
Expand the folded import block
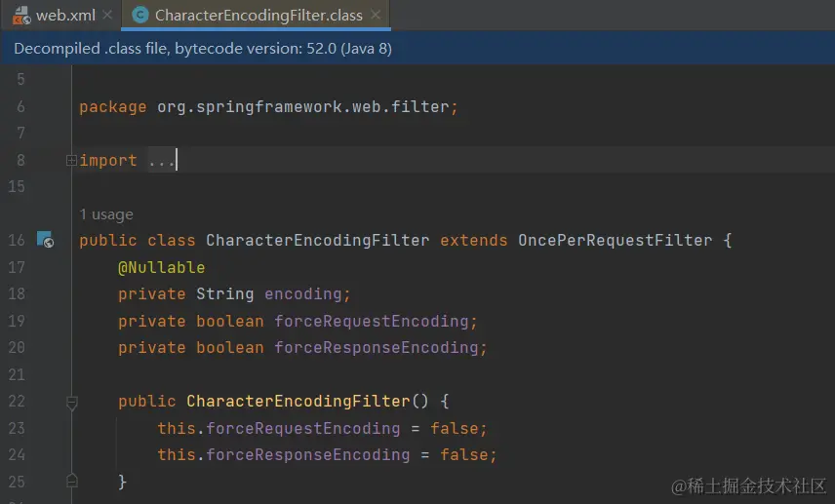point(71,160)
